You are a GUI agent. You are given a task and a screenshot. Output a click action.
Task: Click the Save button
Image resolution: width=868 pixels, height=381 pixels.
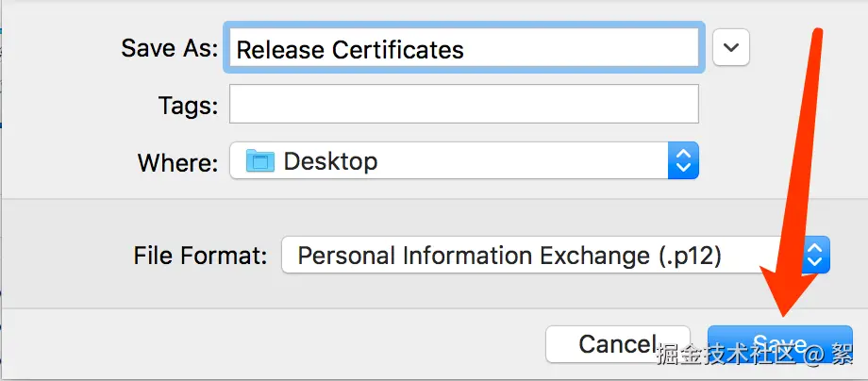779,343
